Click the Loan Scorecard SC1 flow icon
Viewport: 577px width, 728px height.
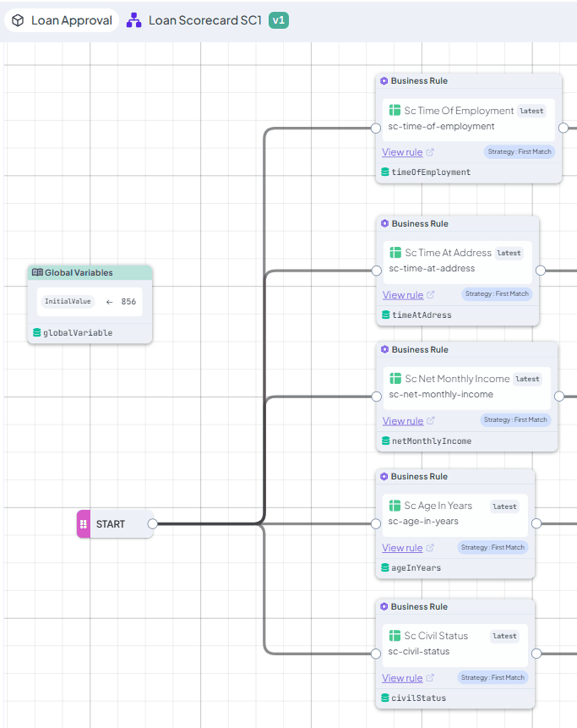(134, 20)
